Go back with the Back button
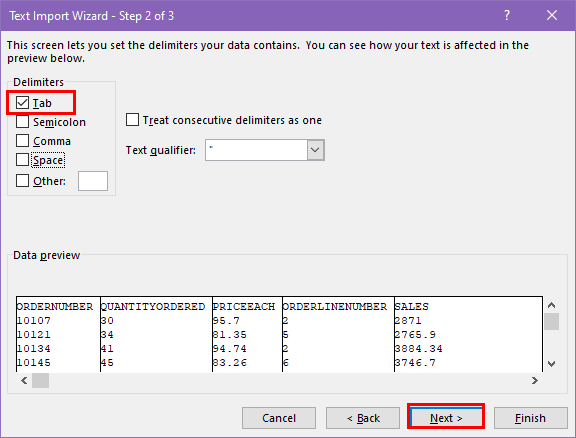Viewport: 576px width, 438px height. tap(363, 418)
